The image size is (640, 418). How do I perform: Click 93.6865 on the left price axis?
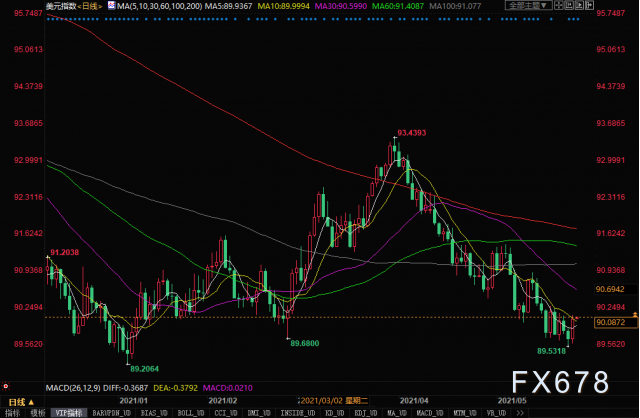[x=28, y=123]
